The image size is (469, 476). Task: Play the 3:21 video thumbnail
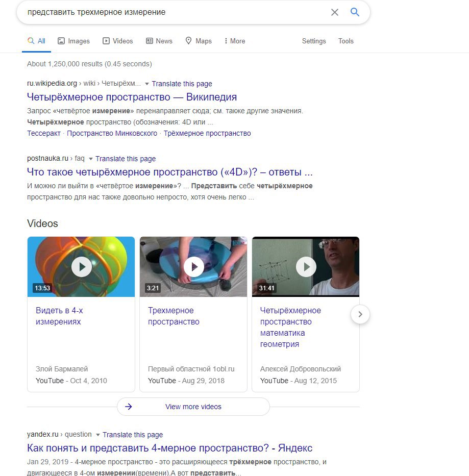tap(193, 266)
